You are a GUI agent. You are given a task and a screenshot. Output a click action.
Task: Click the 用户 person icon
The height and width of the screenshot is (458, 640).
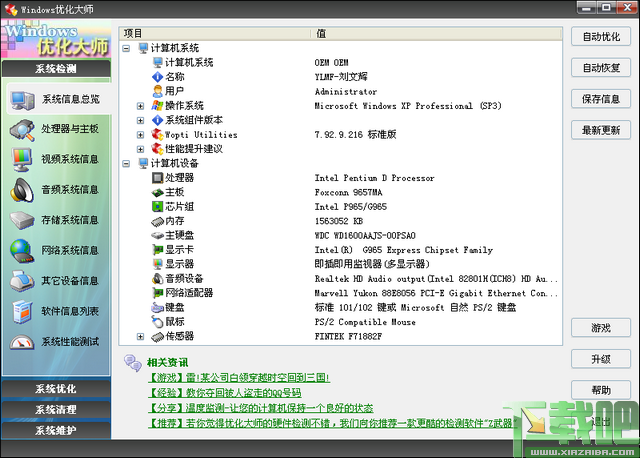point(158,91)
